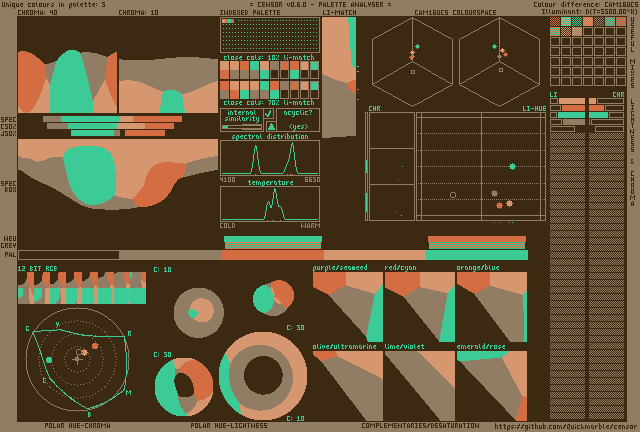This screenshot has width=640, height=432.
Task: Open the red/cyan complementary panel
Action: pos(420,307)
